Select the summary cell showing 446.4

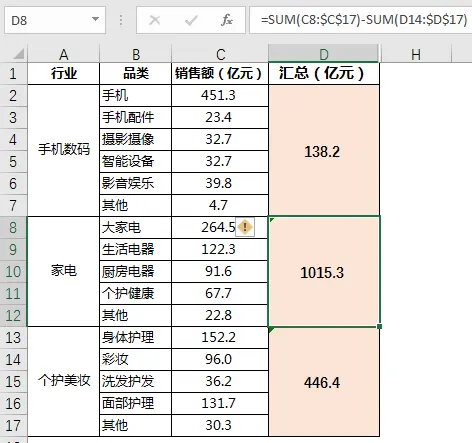(x=324, y=382)
